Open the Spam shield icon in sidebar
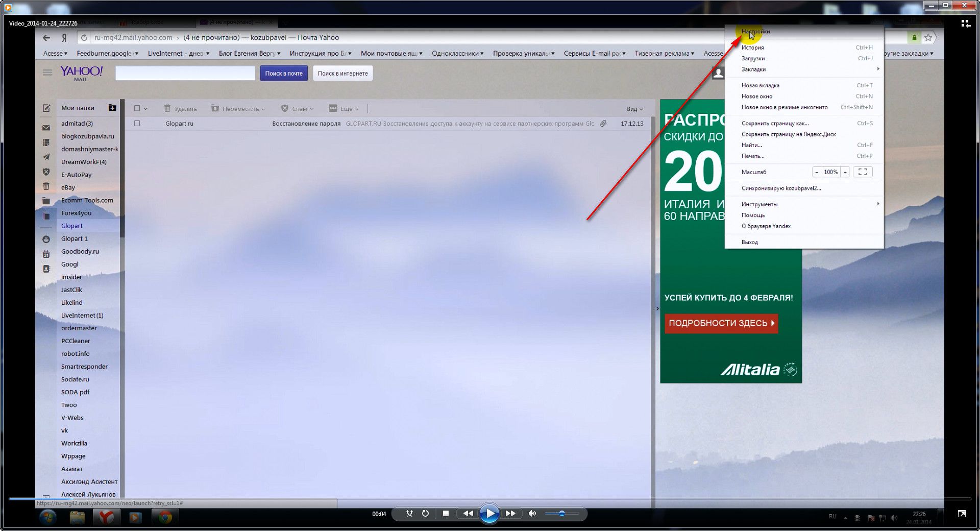This screenshot has height=531, width=980. pyautogui.click(x=46, y=172)
